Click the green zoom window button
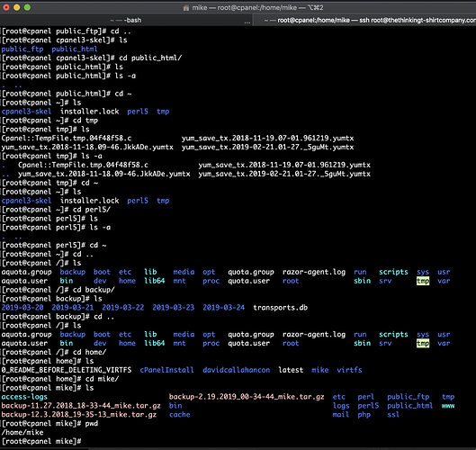The height and width of the screenshot is (450, 476). click(x=27, y=7)
